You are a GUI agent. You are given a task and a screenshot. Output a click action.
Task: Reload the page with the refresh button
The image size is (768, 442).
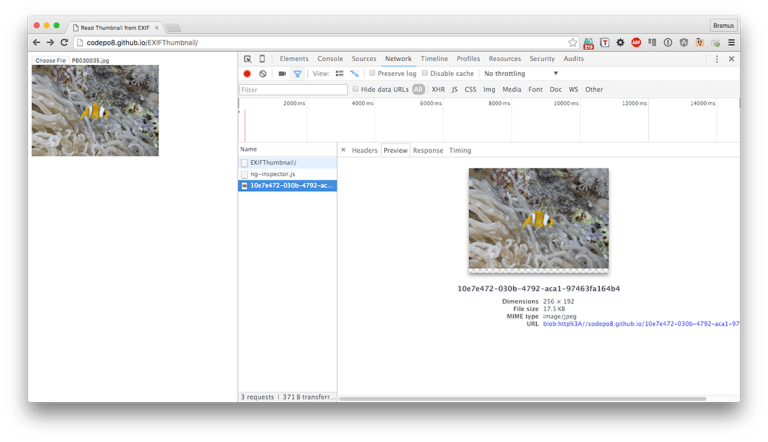[64, 43]
